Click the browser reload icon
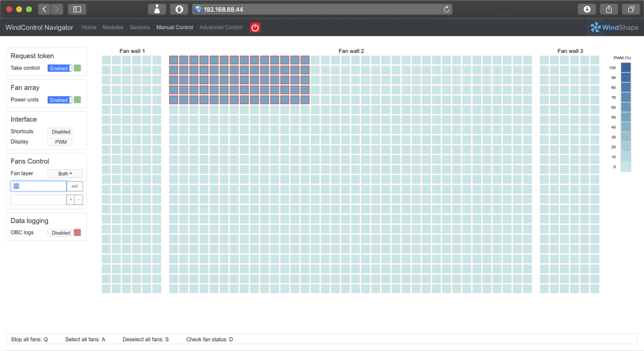The width and height of the screenshot is (644, 351). coord(446,9)
